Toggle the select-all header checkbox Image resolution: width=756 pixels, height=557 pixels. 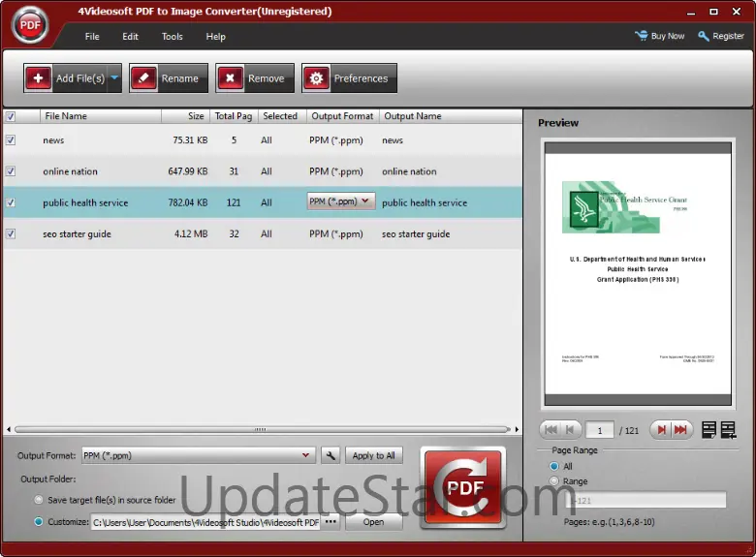point(10,116)
